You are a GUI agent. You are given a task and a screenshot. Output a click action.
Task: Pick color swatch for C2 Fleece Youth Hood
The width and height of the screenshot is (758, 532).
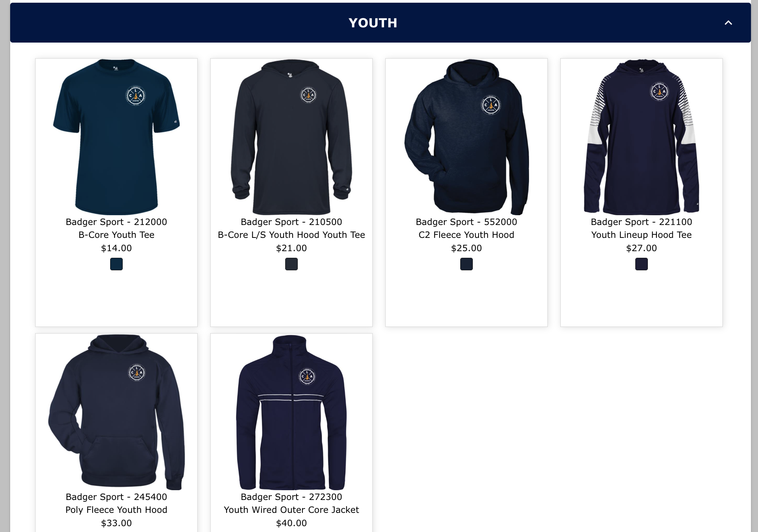click(x=467, y=264)
